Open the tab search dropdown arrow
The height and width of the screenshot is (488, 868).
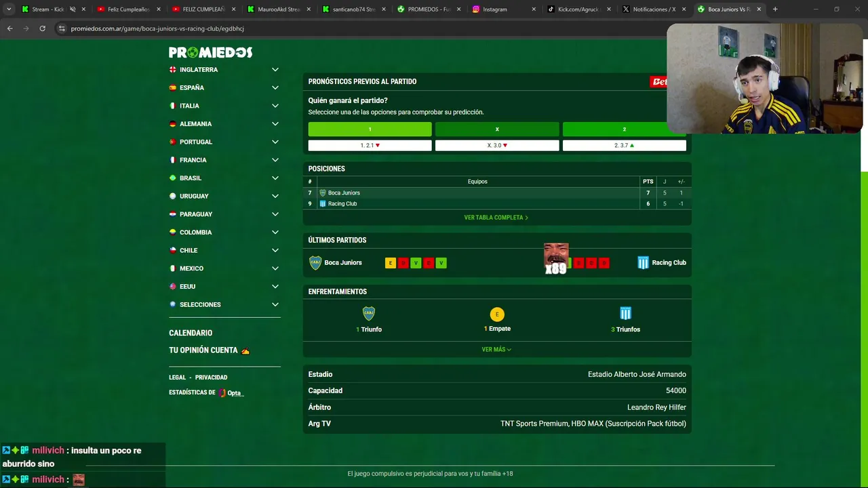pyautogui.click(x=9, y=9)
